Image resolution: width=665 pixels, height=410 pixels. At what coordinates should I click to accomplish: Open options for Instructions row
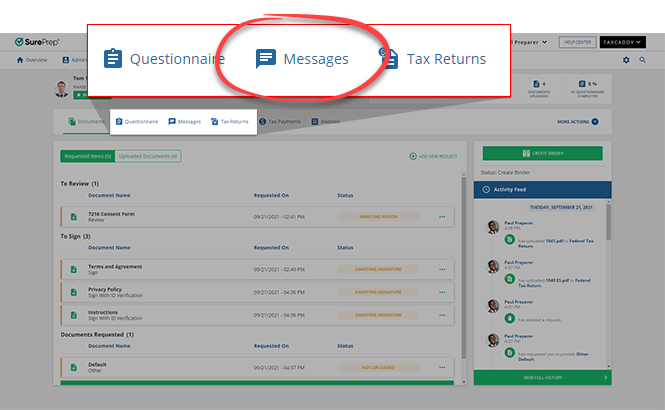point(442,315)
